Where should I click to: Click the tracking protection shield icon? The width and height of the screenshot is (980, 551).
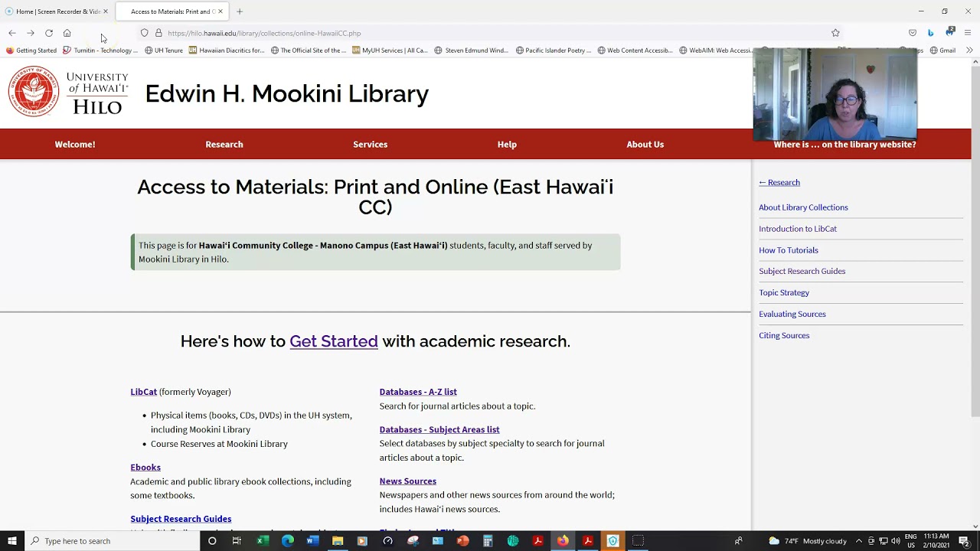click(x=144, y=33)
